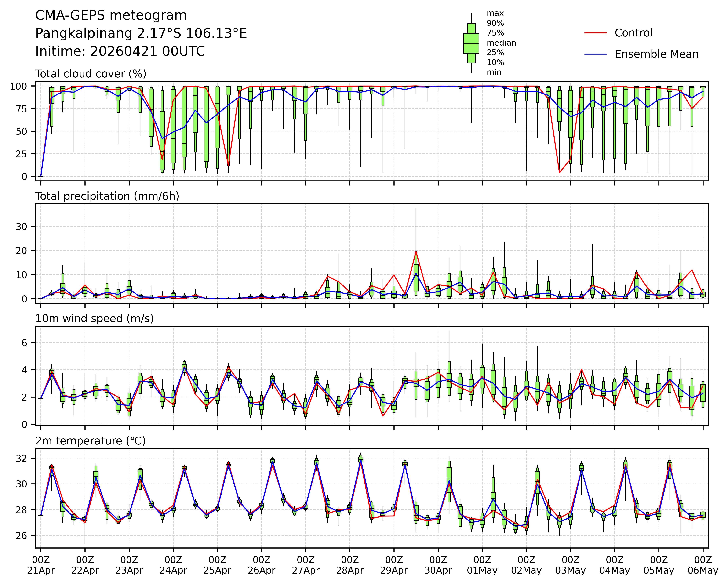Click the median label in legend
Screen dimensions: 728x585
pyautogui.click(x=501, y=43)
